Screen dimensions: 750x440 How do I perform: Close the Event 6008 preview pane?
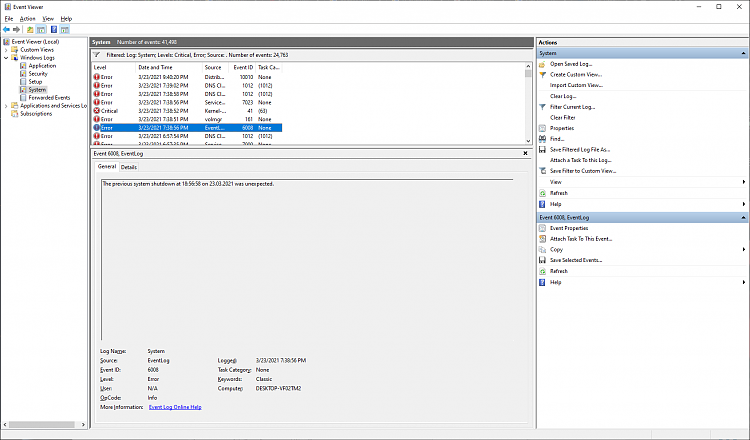525,154
